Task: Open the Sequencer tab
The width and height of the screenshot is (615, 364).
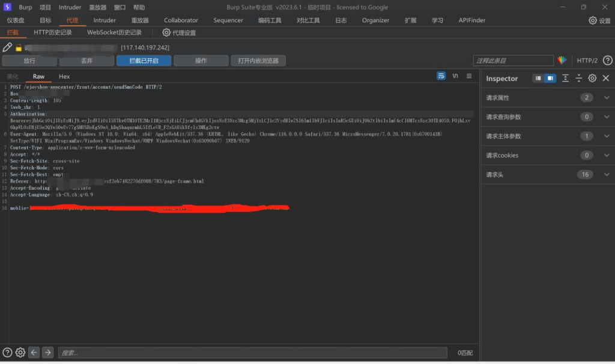Action: pos(228,20)
